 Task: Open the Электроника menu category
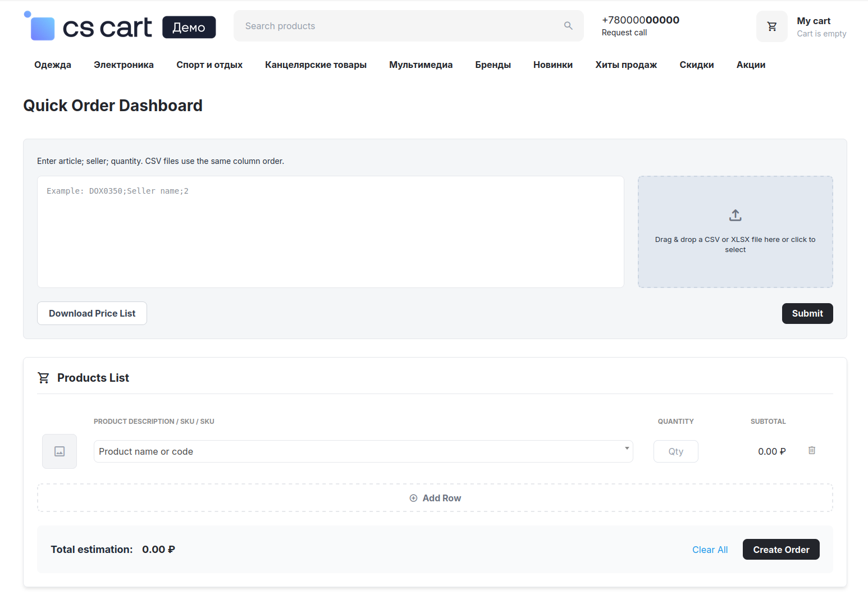point(124,65)
